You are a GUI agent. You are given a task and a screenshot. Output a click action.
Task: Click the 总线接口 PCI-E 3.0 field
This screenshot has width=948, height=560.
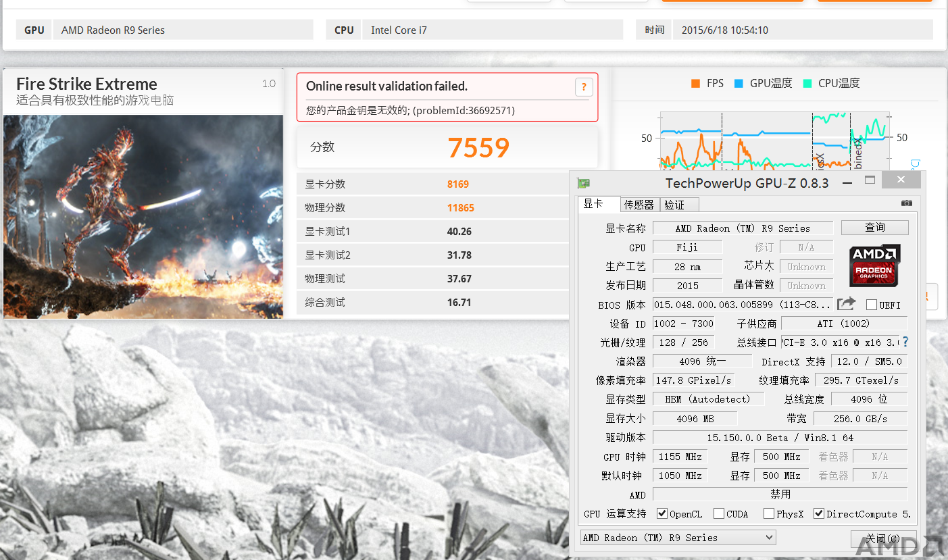[x=841, y=342]
